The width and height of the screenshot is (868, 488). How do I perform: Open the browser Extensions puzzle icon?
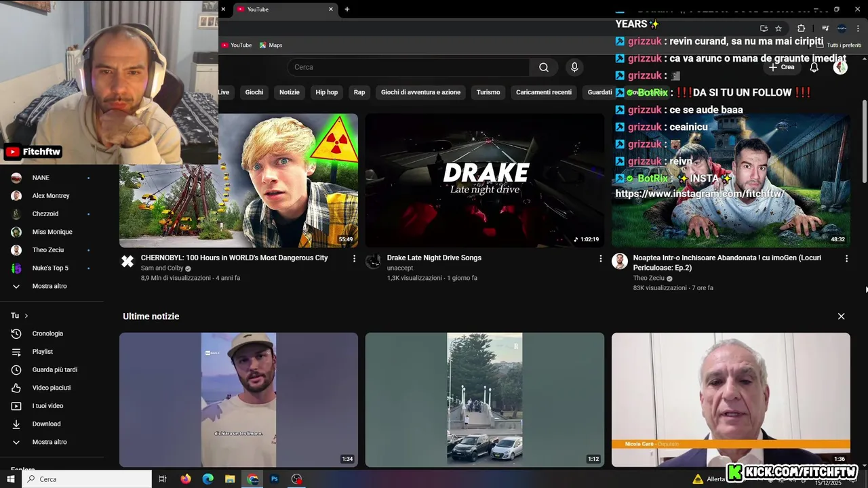coord(801,28)
